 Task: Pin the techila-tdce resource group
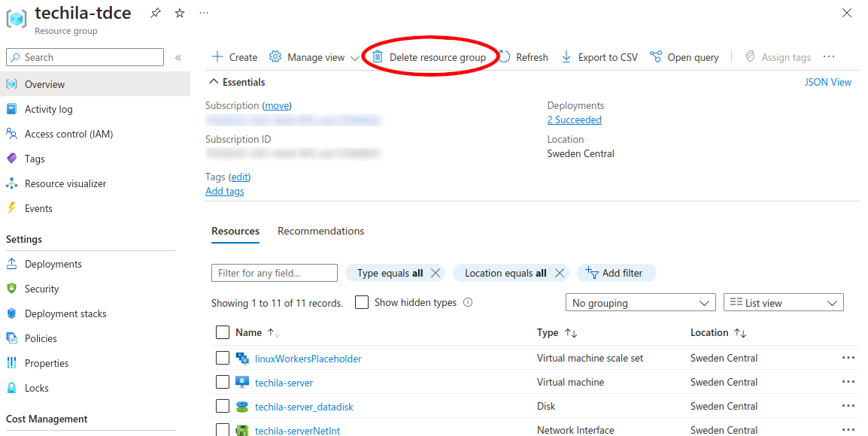click(x=155, y=14)
